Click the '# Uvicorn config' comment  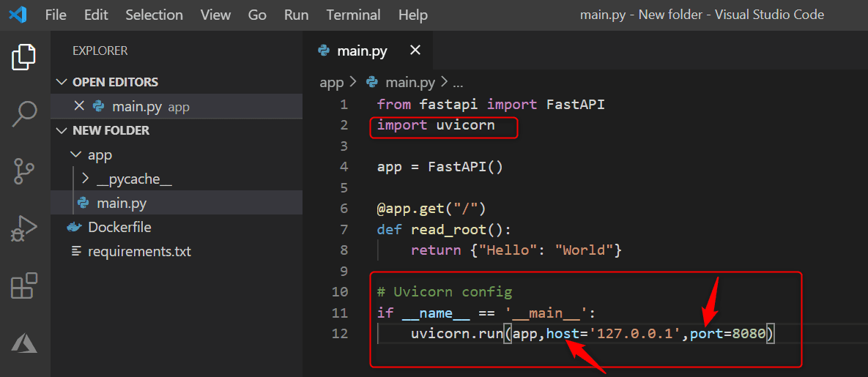point(445,292)
